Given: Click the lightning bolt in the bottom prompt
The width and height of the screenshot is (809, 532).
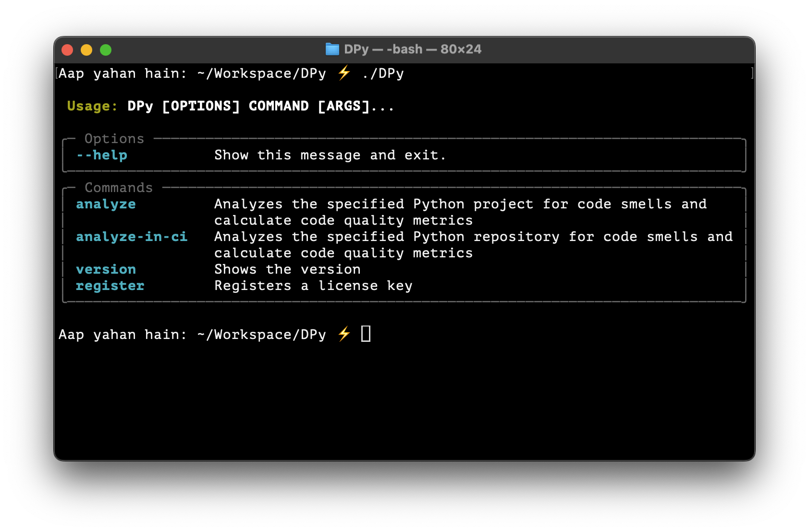Looking at the screenshot, I should point(344,334).
